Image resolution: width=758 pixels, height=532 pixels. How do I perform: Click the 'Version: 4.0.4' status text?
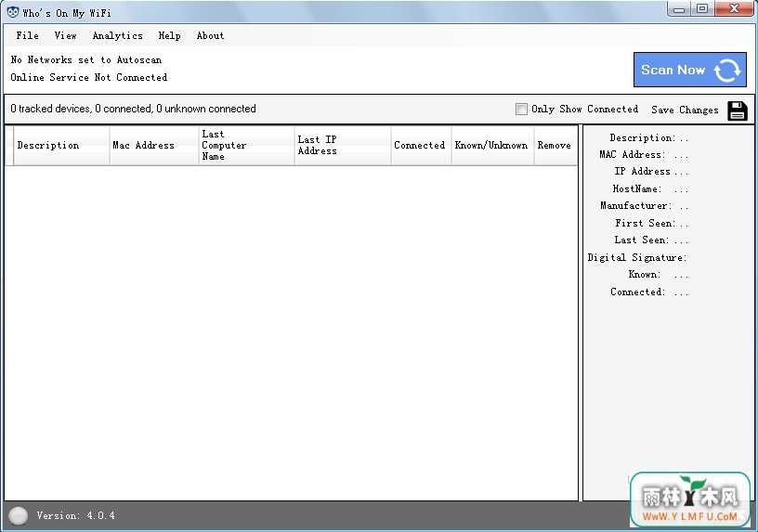click(x=76, y=515)
